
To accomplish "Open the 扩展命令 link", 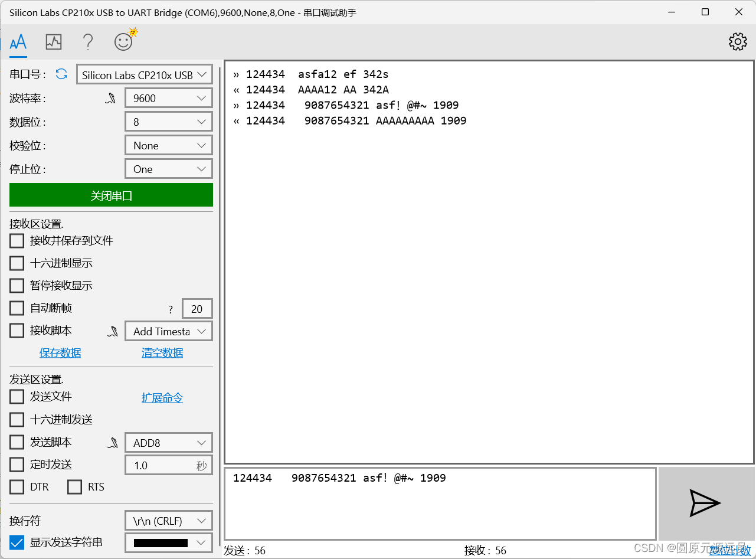I will (162, 398).
